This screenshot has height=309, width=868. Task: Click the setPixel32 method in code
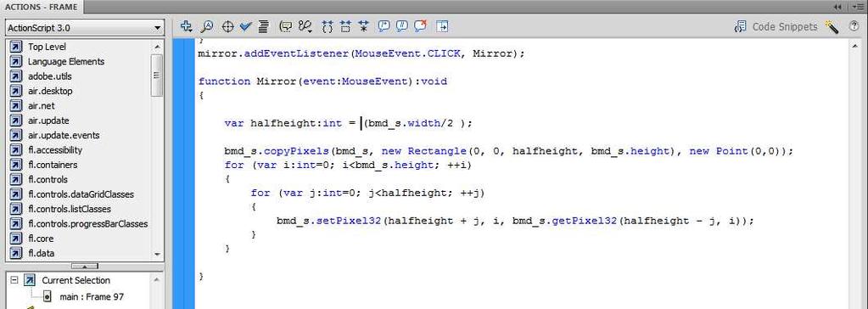pos(348,221)
